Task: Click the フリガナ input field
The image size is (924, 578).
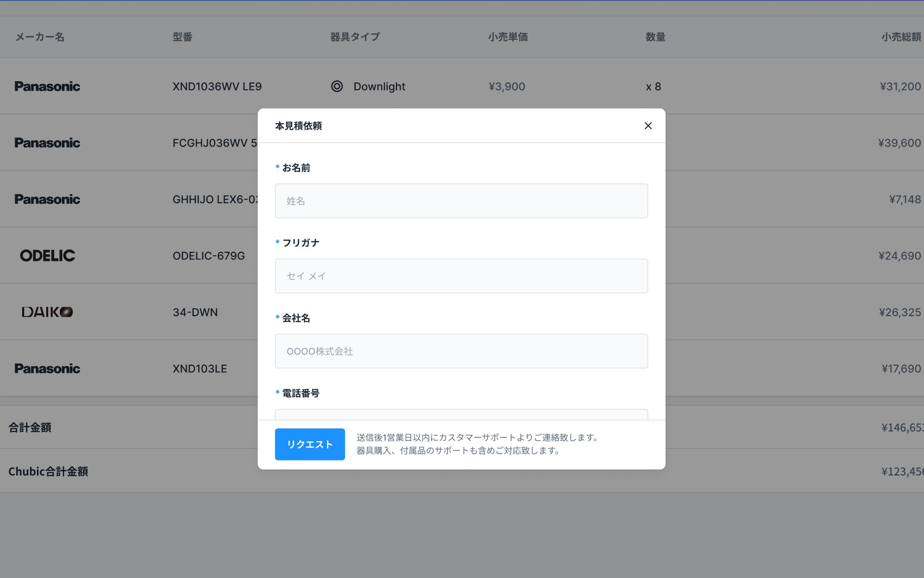Action: point(461,276)
